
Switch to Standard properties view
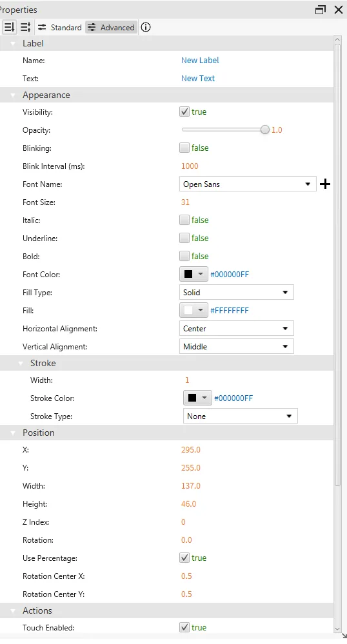click(59, 28)
